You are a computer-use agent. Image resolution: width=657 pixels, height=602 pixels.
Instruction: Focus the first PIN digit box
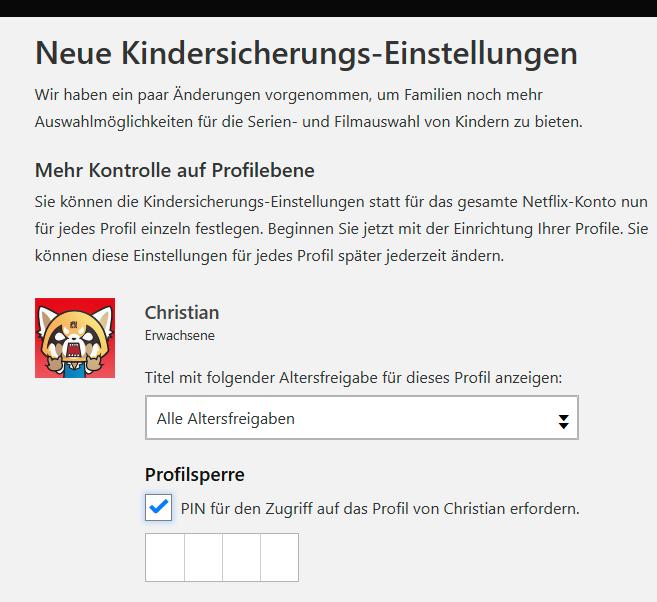(165, 557)
